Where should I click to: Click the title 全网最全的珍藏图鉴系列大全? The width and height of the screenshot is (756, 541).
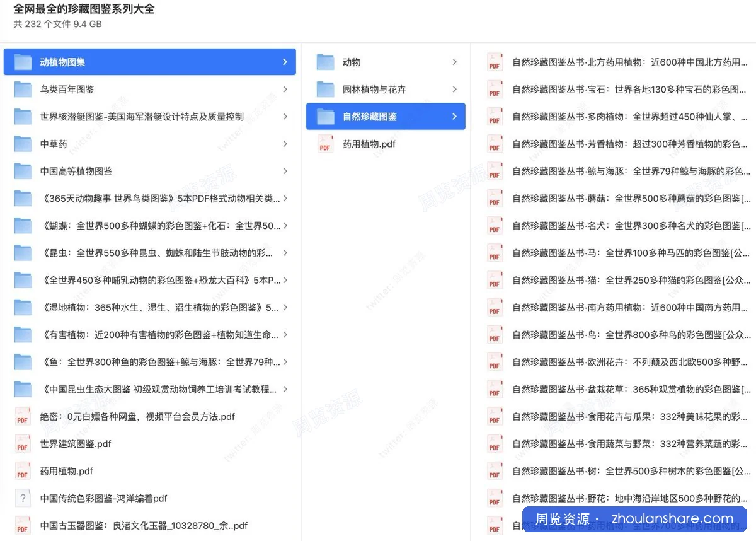[x=84, y=9]
